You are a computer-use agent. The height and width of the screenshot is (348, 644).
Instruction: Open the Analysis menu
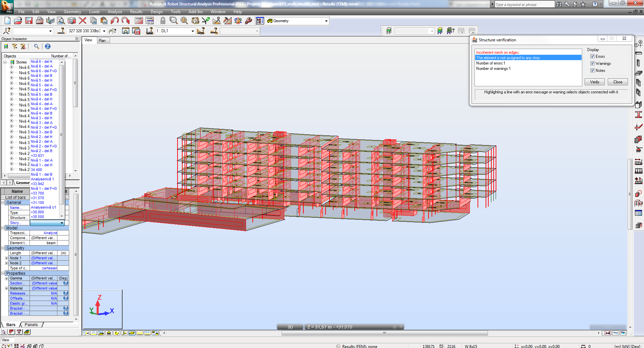coord(115,12)
